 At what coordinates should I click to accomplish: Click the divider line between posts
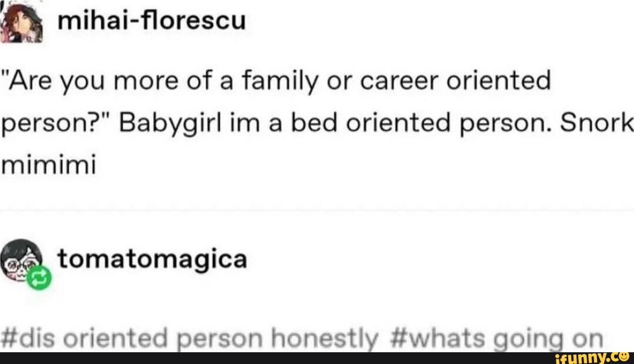tap(317, 210)
